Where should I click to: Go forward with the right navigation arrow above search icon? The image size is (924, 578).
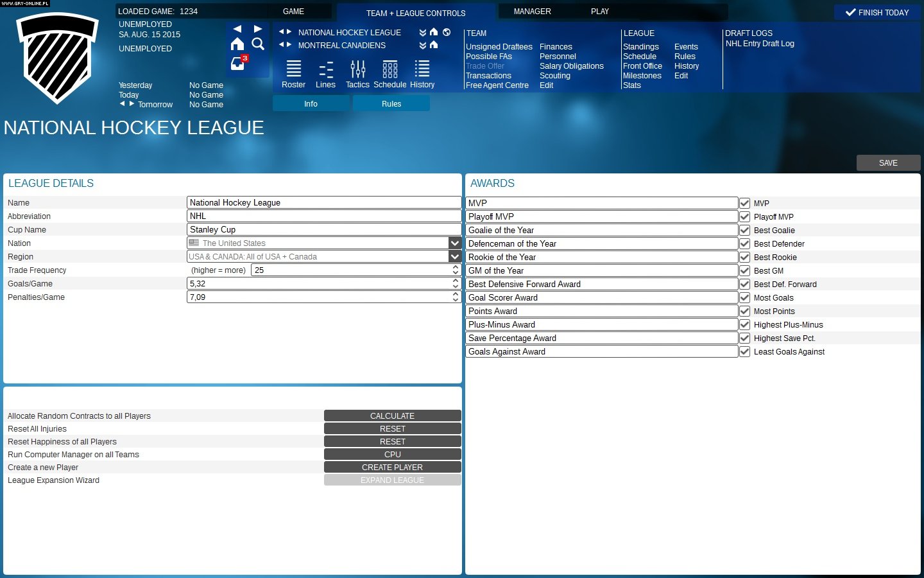[x=258, y=29]
